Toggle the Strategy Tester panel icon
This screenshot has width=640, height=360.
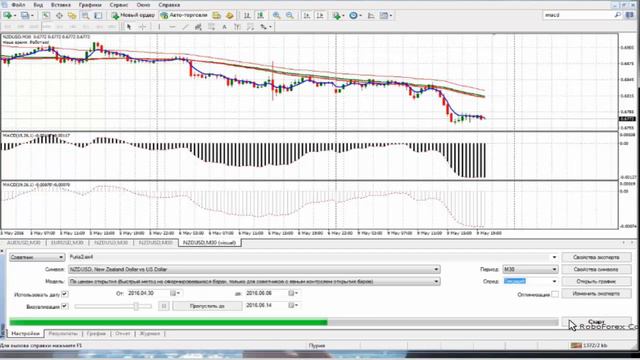click(98, 15)
